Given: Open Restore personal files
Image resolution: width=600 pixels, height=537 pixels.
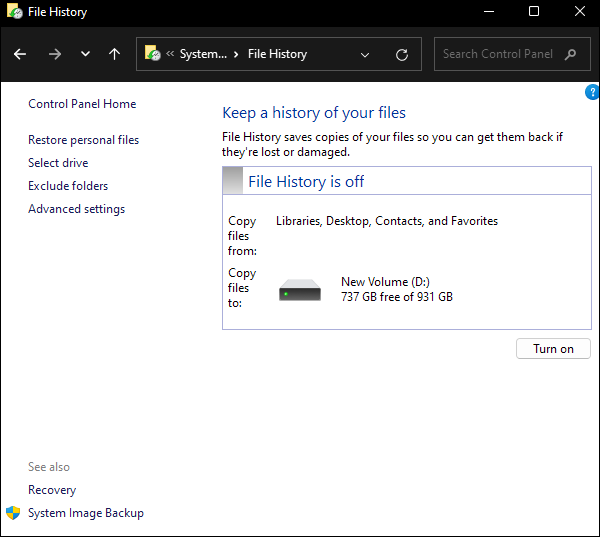Looking at the screenshot, I should click(x=83, y=140).
